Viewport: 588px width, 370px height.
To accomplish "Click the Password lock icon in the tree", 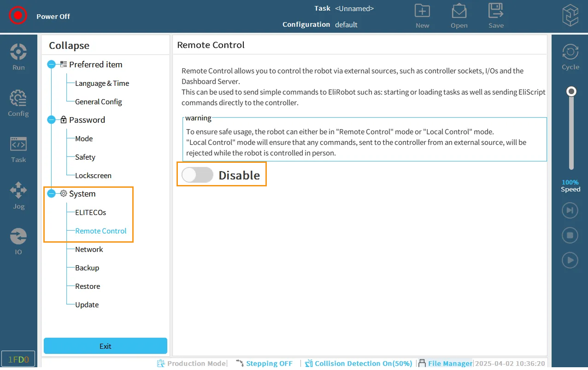I will (x=64, y=120).
